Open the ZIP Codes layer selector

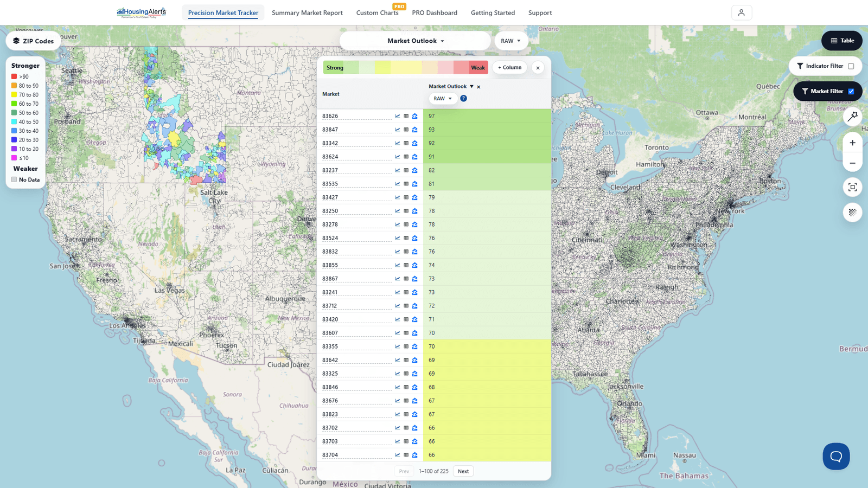click(x=34, y=41)
